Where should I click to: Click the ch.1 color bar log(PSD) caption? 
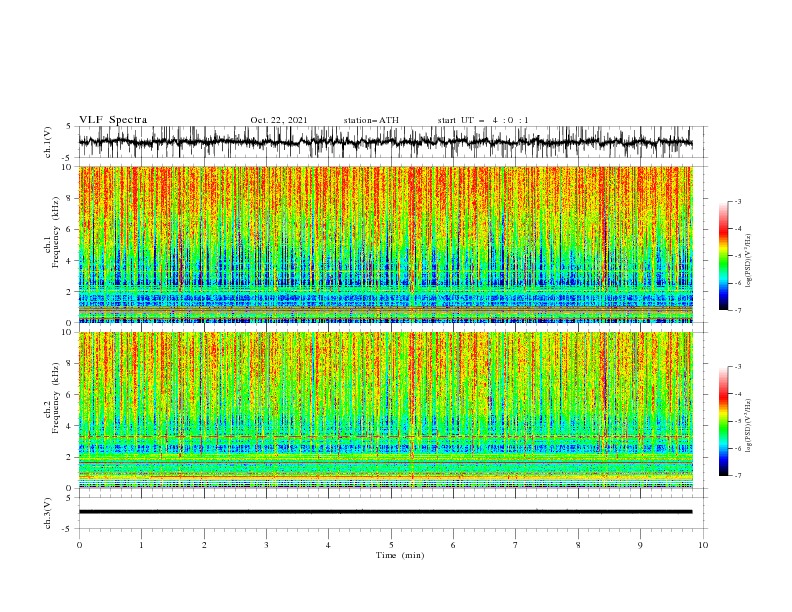[x=749, y=261]
